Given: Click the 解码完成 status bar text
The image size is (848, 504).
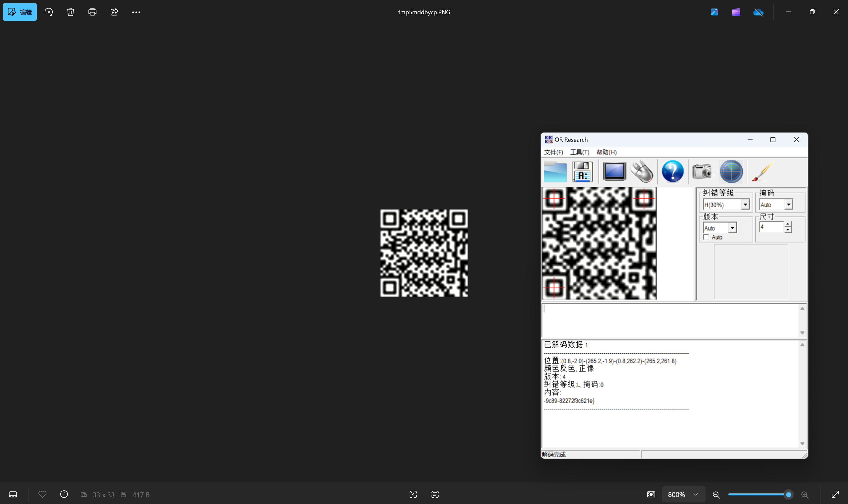Looking at the screenshot, I should [x=554, y=454].
